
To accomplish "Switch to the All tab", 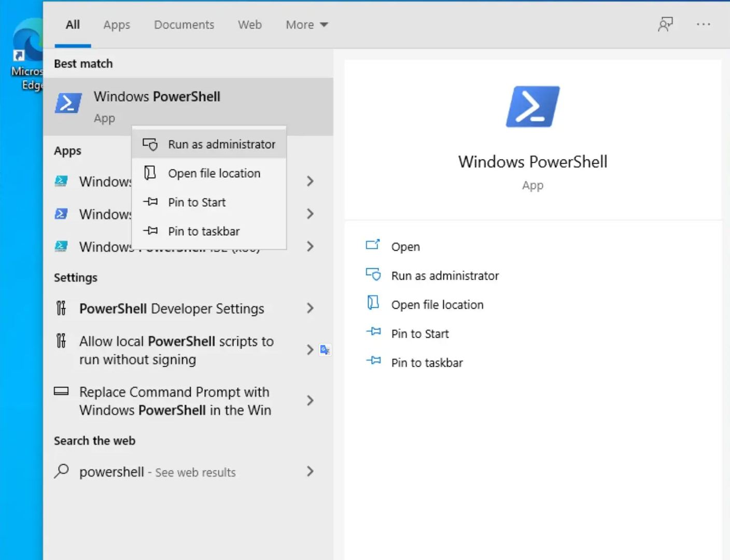I will tap(73, 24).
